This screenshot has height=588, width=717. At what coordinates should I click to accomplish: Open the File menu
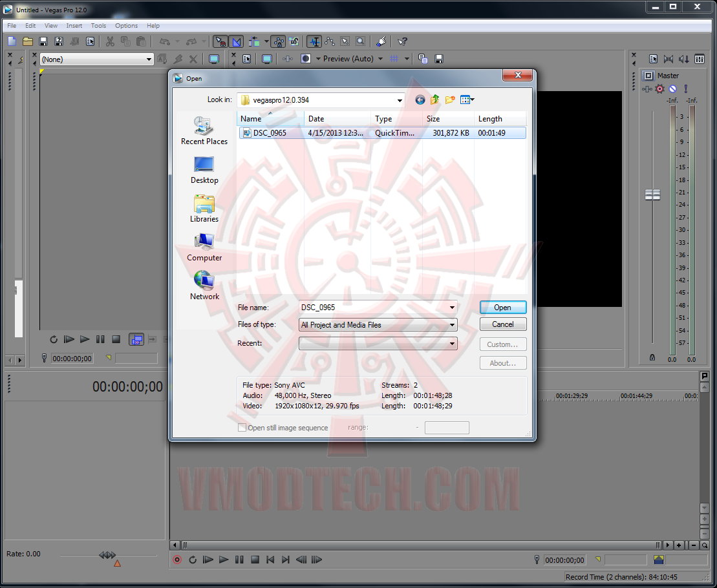click(x=12, y=26)
